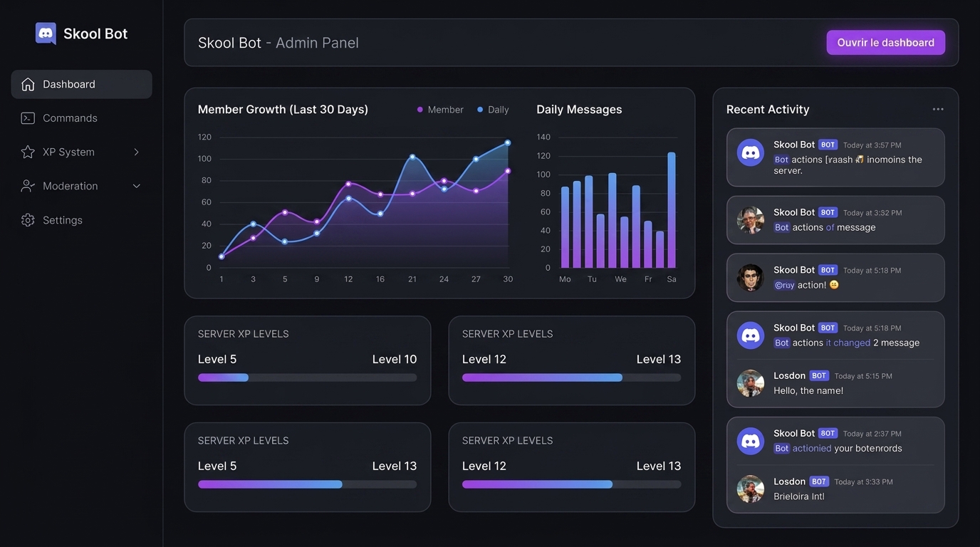Collapse the Moderation section chevron
The image size is (980, 547).
[x=136, y=186]
